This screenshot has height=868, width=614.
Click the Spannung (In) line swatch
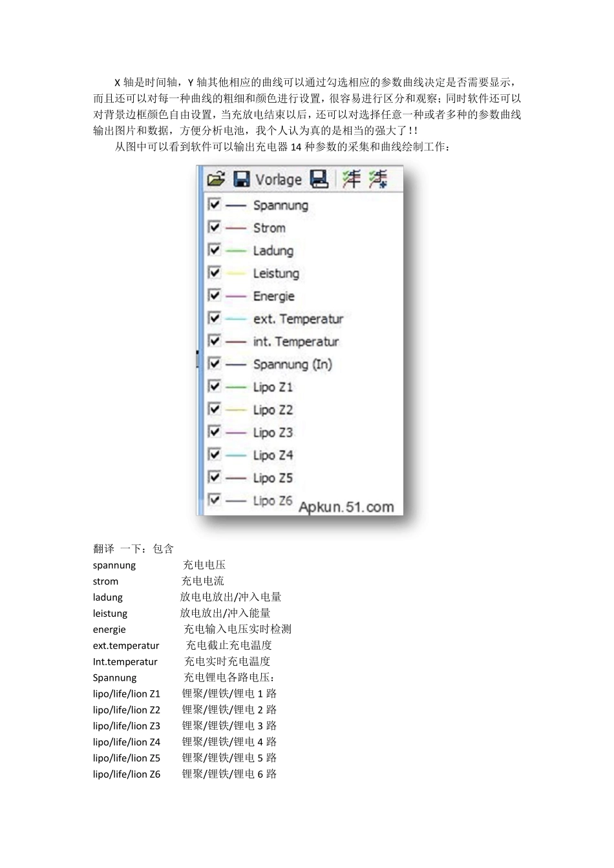[x=236, y=365]
